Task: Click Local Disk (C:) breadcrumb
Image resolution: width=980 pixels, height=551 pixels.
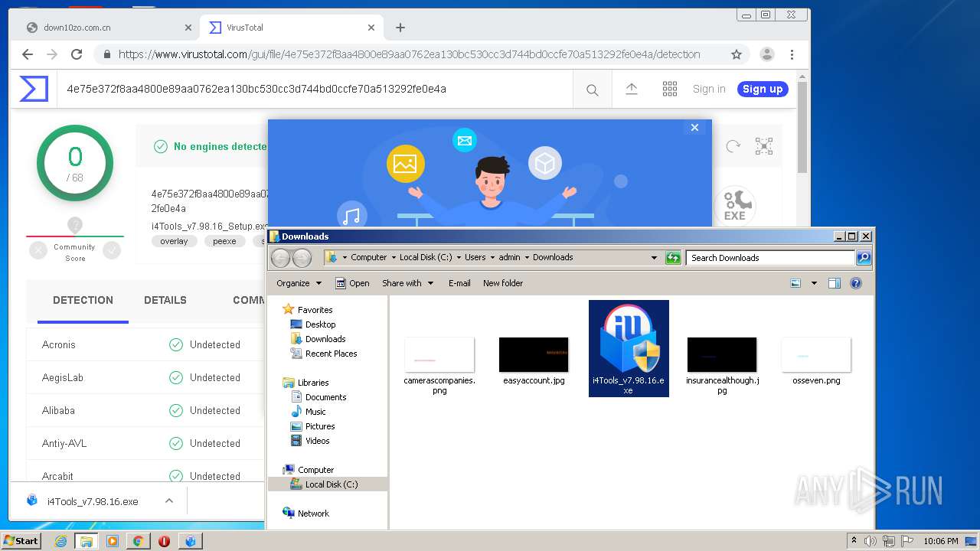Action: 425,257
